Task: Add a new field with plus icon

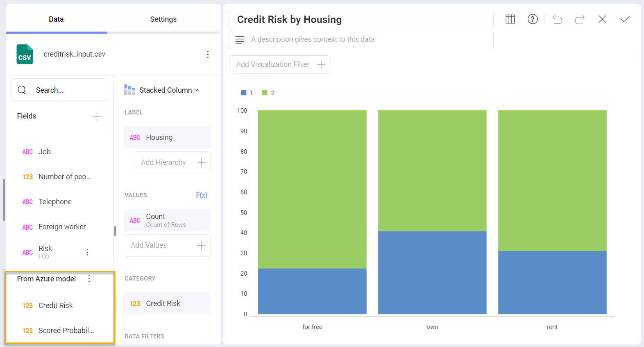Action: click(97, 116)
